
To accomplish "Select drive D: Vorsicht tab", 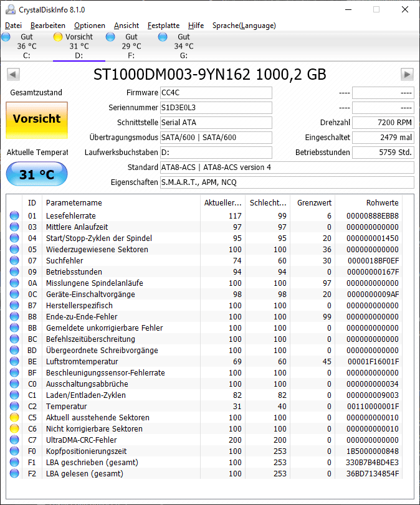I will pos(79,46).
